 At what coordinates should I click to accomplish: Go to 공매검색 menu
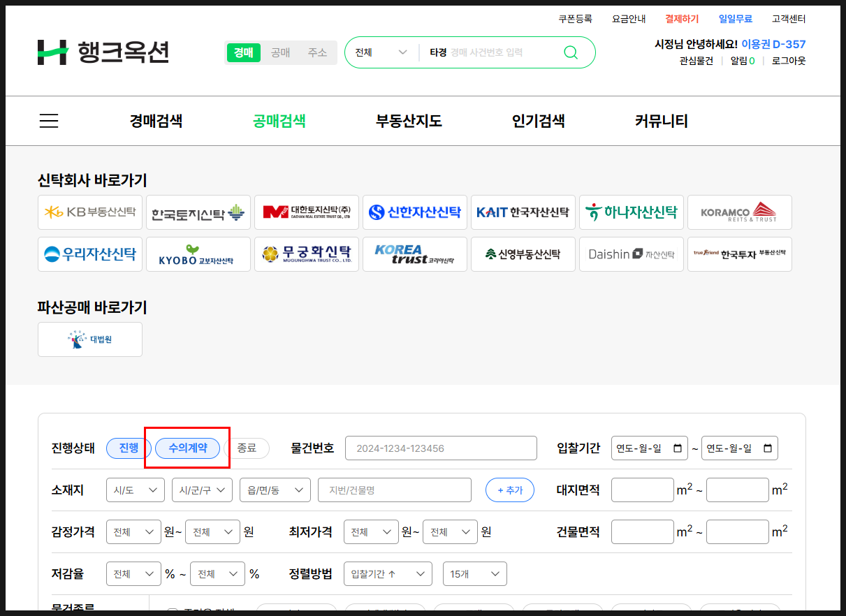click(279, 121)
